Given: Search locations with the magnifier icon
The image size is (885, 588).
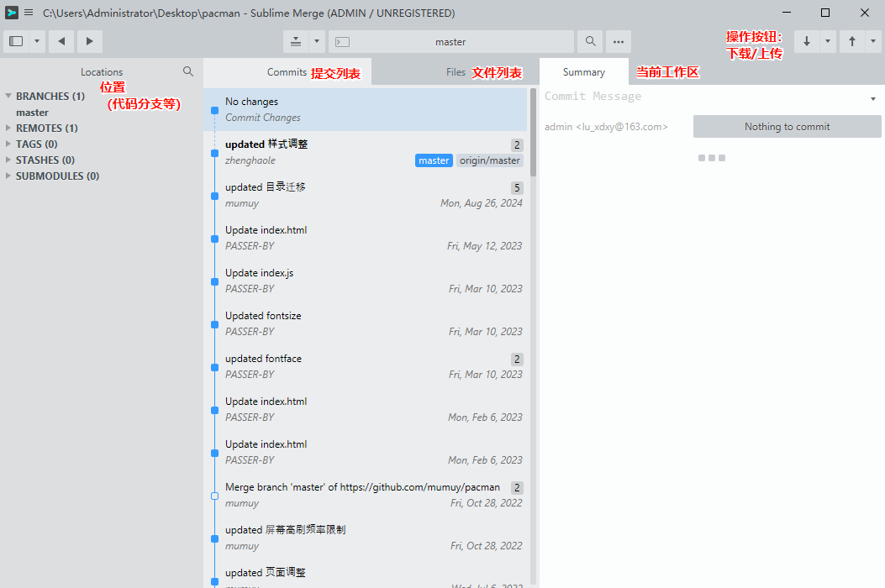Looking at the screenshot, I should point(188,71).
